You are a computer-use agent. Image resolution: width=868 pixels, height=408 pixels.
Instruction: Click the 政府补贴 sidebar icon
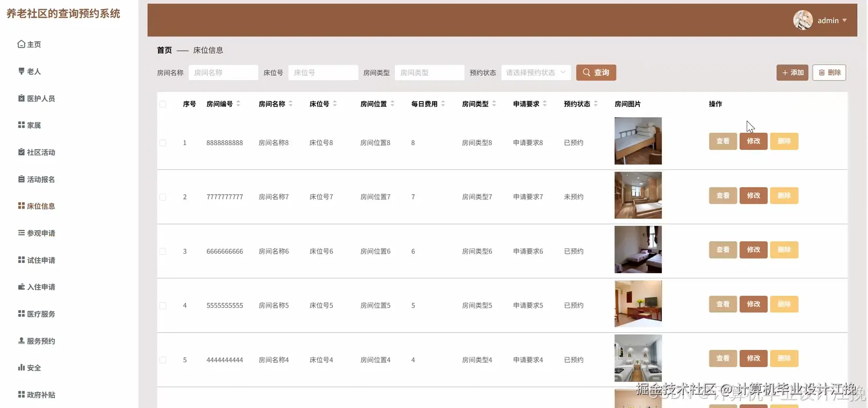pos(21,394)
